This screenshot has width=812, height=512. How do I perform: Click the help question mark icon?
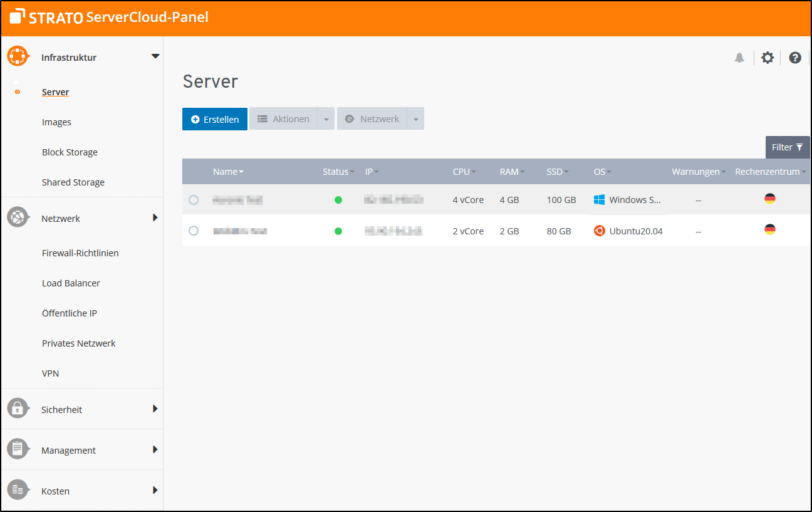794,58
